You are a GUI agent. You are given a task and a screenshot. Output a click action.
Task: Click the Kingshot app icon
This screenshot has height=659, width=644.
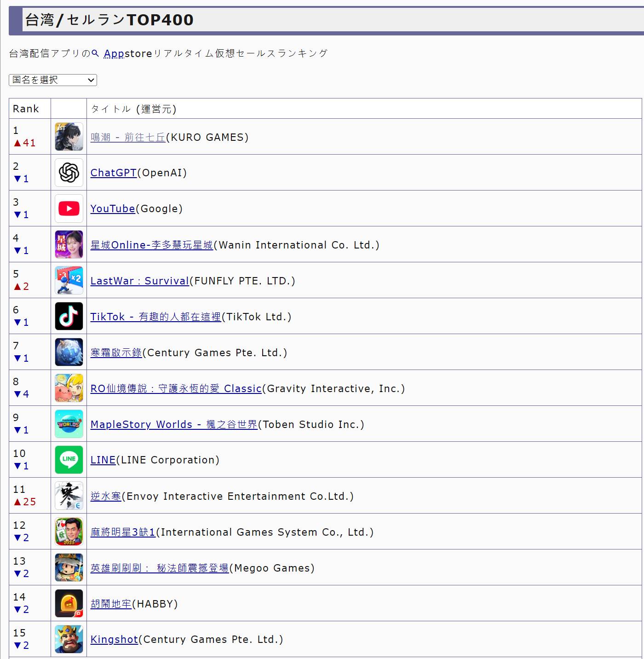point(69,639)
